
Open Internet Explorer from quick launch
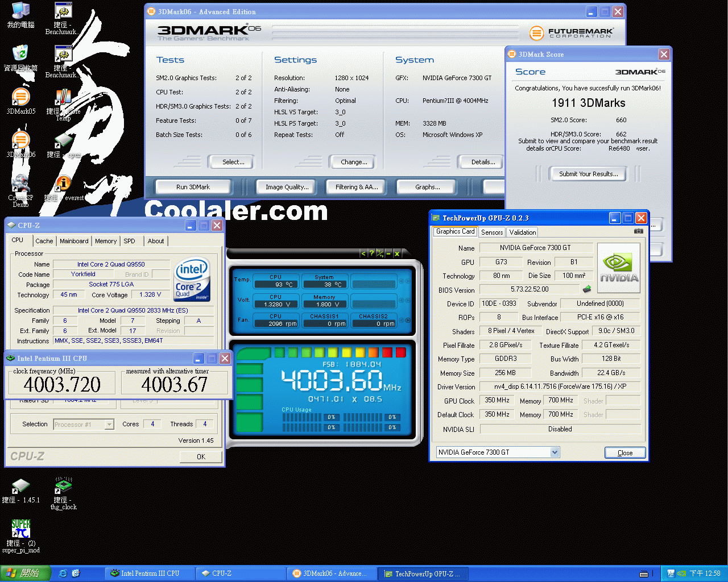click(63, 573)
